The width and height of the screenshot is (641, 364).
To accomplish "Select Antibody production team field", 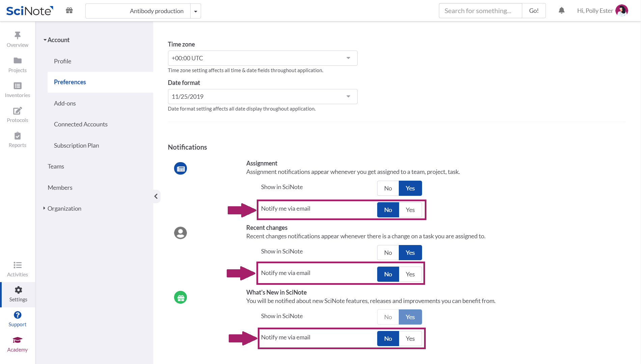I will tap(138, 11).
